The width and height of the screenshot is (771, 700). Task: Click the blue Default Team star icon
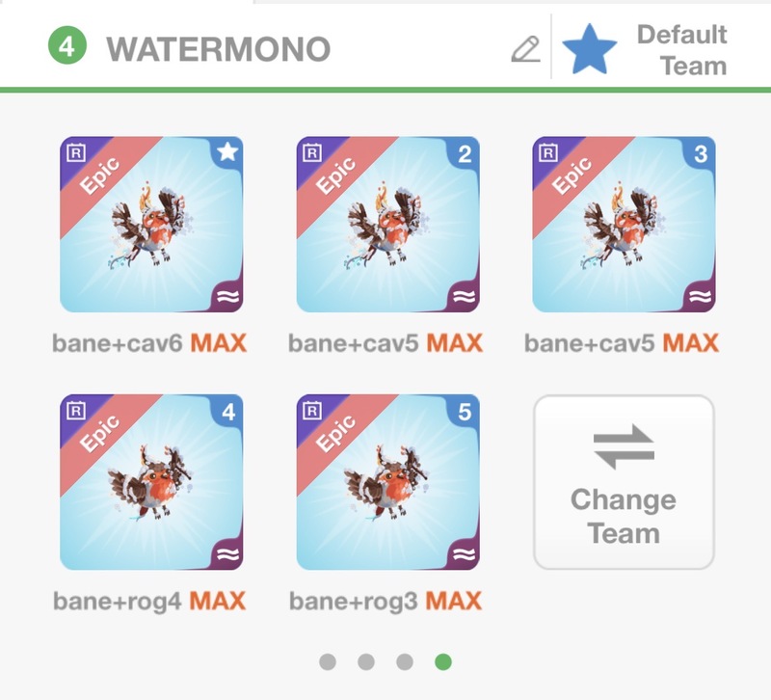click(589, 50)
